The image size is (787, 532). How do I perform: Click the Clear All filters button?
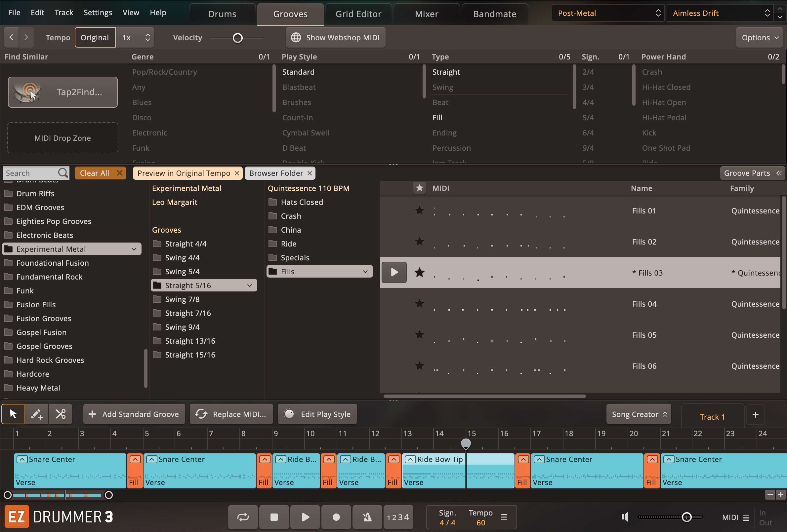click(x=101, y=173)
